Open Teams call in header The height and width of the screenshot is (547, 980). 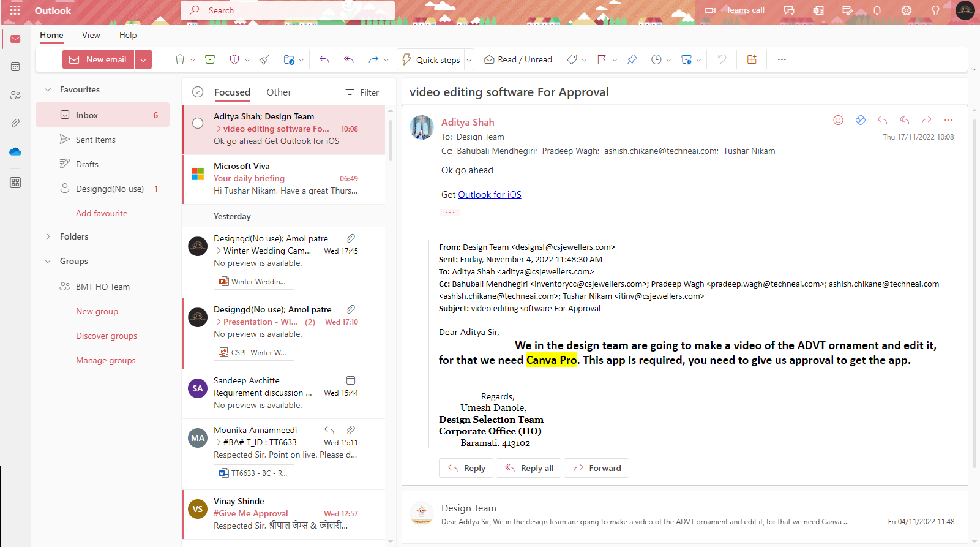coord(735,10)
